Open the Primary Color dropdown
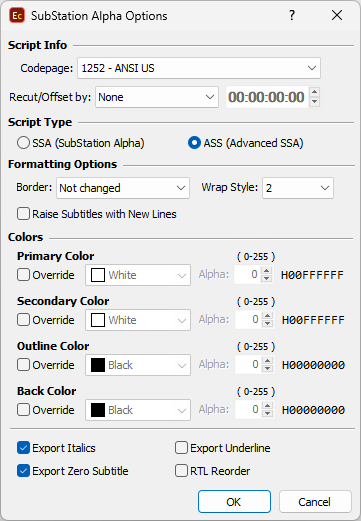Screen dimensions: 361x521 (x=138, y=275)
